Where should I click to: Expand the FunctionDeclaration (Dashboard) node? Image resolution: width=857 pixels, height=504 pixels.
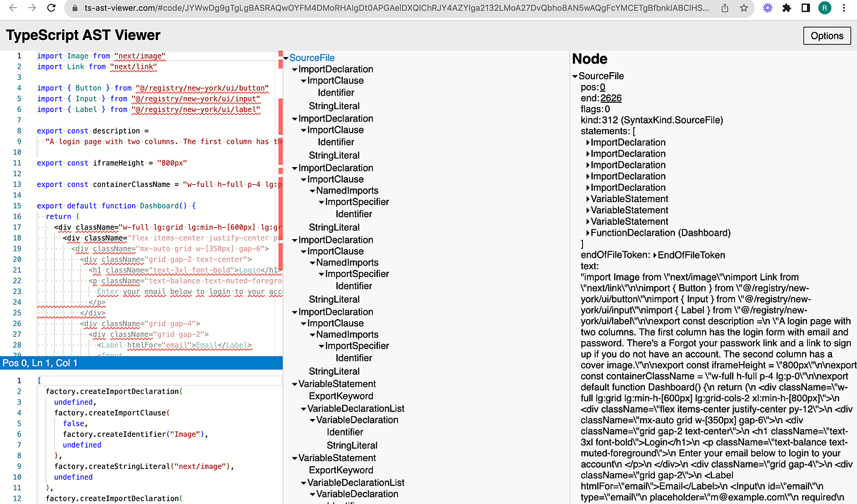coord(586,231)
